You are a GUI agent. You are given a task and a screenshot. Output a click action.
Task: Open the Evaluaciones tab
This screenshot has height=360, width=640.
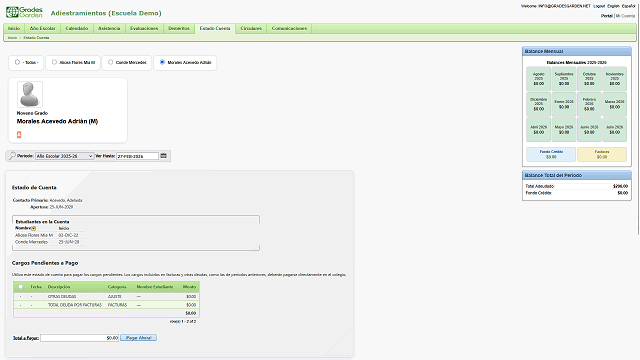pos(144,28)
